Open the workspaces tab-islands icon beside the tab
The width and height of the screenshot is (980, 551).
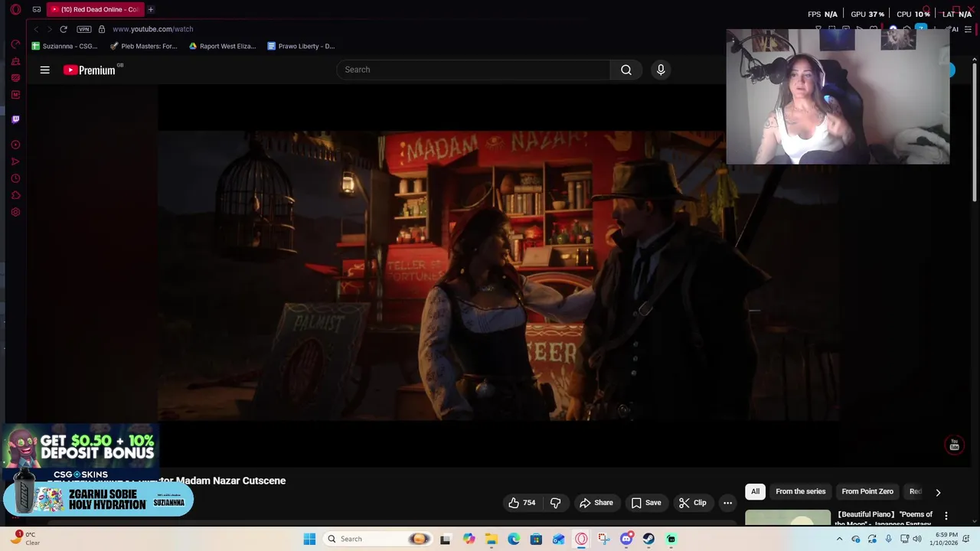tap(36, 9)
